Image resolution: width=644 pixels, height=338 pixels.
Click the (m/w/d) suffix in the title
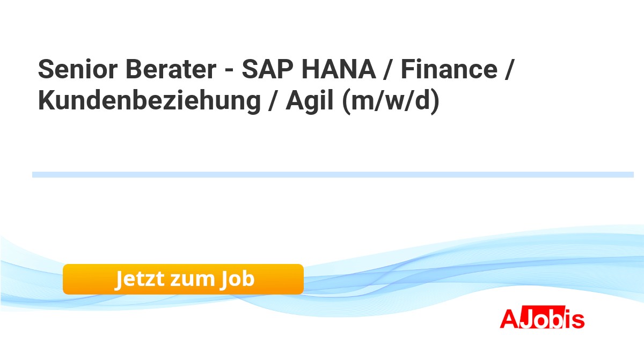(391, 101)
